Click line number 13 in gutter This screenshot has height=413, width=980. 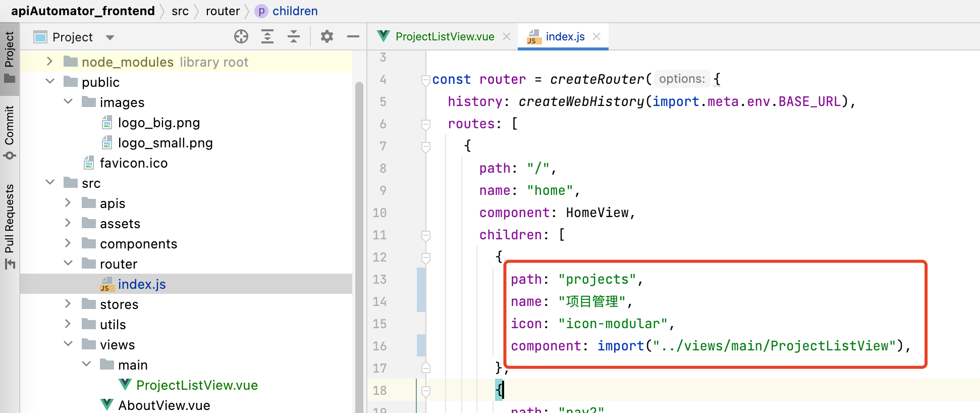pos(379,279)
